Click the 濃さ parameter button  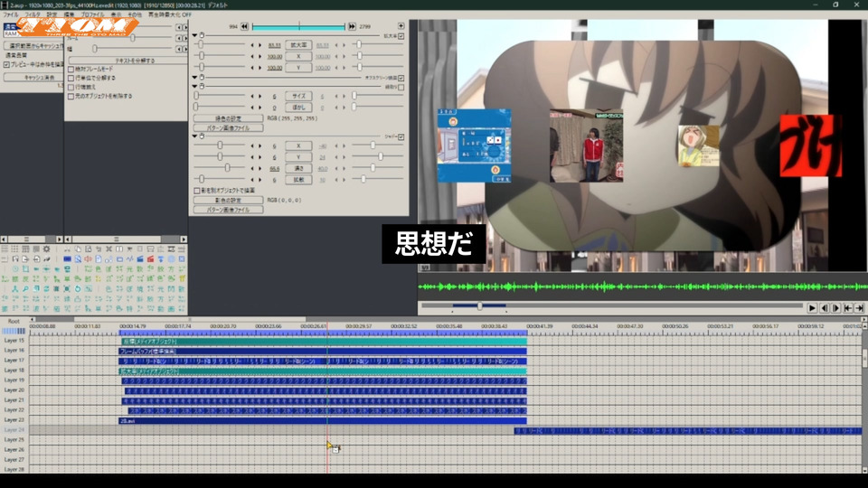click(298, 168)
